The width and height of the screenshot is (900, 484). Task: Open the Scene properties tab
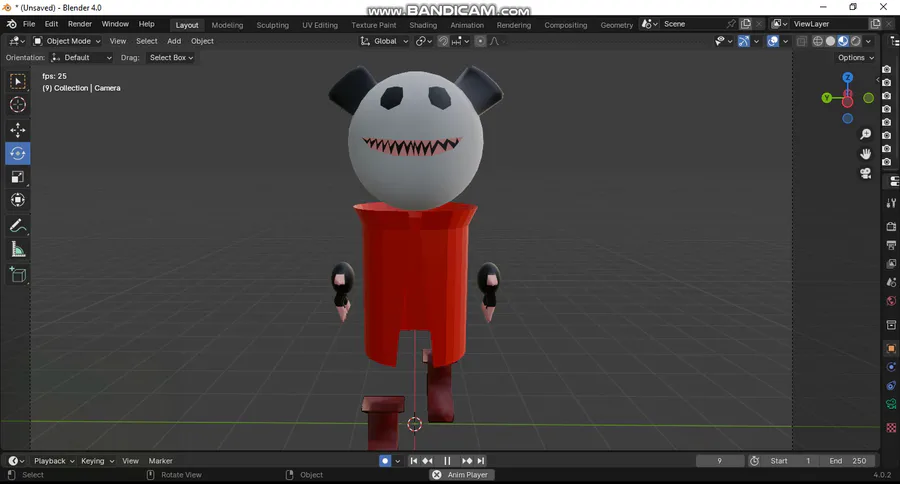pos(891,282)
